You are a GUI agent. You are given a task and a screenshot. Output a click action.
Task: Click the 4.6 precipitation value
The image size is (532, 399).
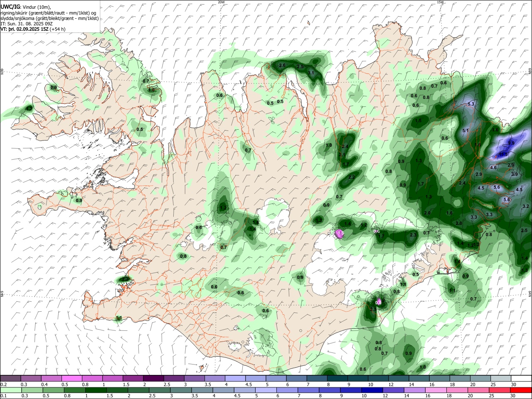tap(493, 168)
